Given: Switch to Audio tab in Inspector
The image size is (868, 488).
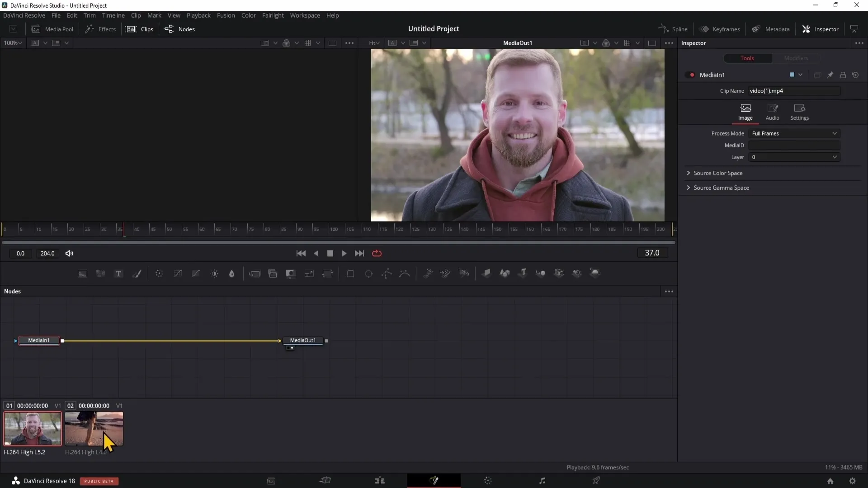Looking at the screenshot, I should click(772, 112).
